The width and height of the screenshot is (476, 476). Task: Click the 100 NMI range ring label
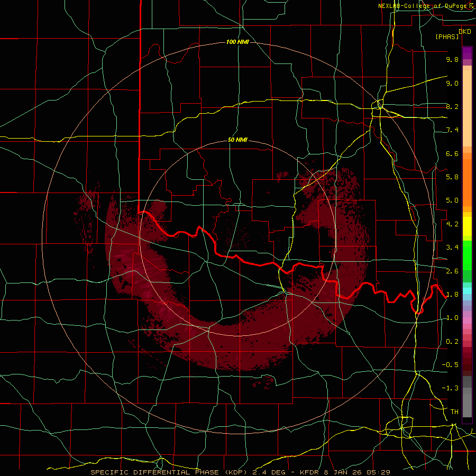pyautogui.click(x=237, y=42)
